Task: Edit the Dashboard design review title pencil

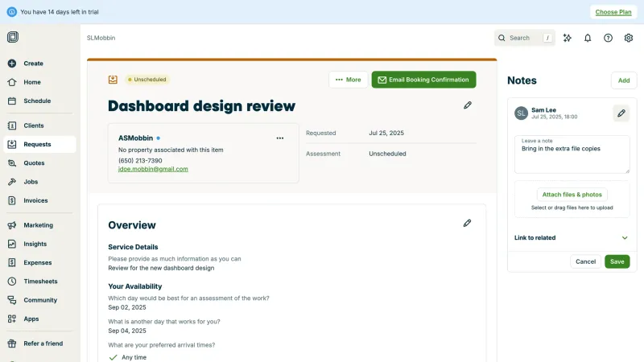Action: point(468,105)
